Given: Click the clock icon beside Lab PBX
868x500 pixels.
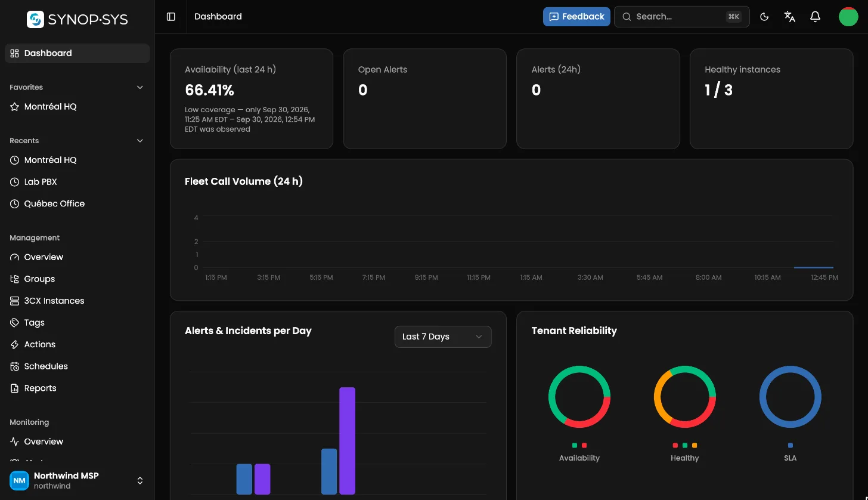Looking at the screenshot, I should [x=15, y=182].
